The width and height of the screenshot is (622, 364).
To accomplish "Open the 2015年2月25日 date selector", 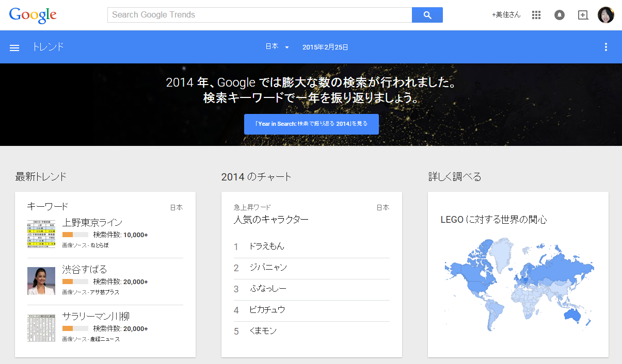I will 325,47.
